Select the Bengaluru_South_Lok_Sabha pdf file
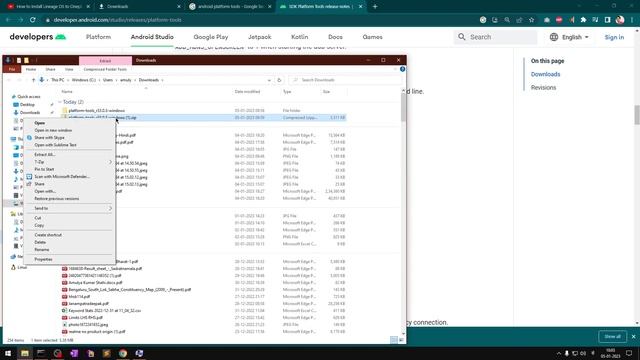 point(130,289)
